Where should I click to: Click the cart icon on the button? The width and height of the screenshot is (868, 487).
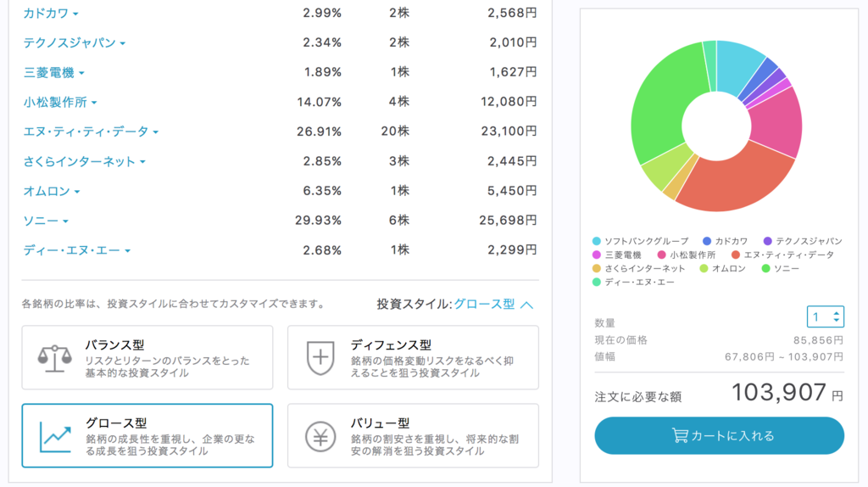[680, 435]
